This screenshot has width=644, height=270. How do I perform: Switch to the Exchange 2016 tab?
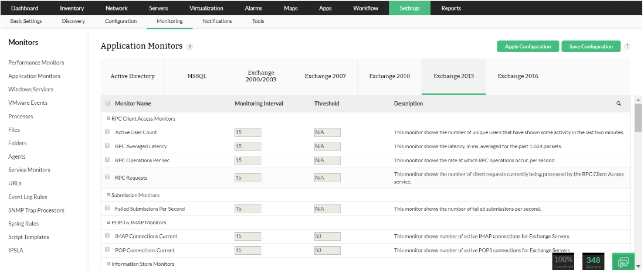518,76
